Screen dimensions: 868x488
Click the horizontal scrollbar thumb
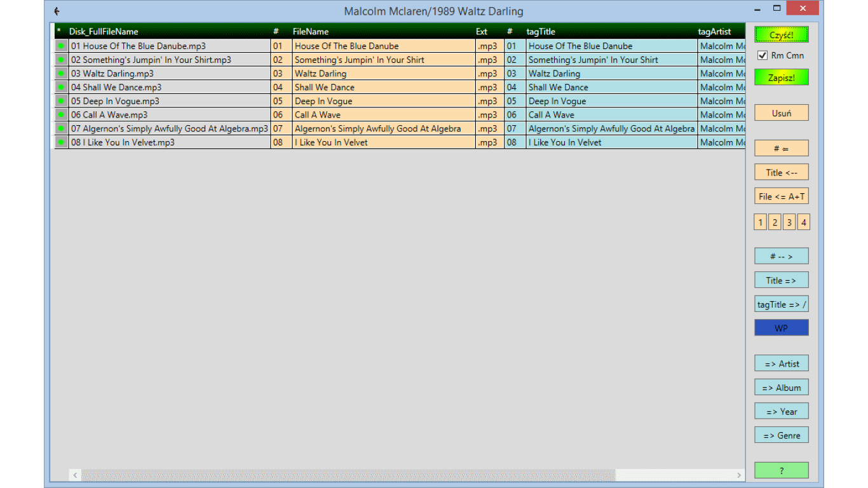[348, 475]
